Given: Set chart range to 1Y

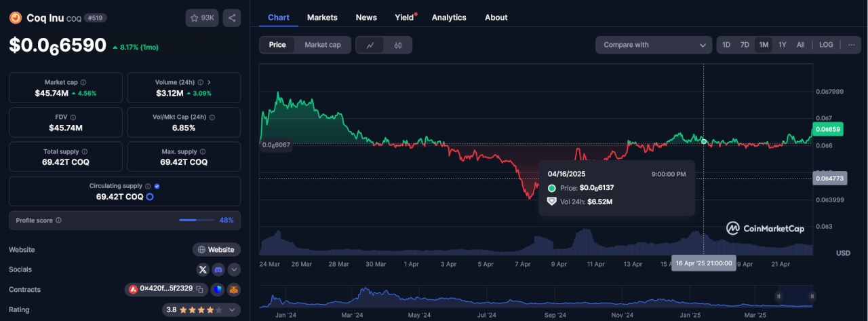Looking at the screenshot, I should (783, 45).
